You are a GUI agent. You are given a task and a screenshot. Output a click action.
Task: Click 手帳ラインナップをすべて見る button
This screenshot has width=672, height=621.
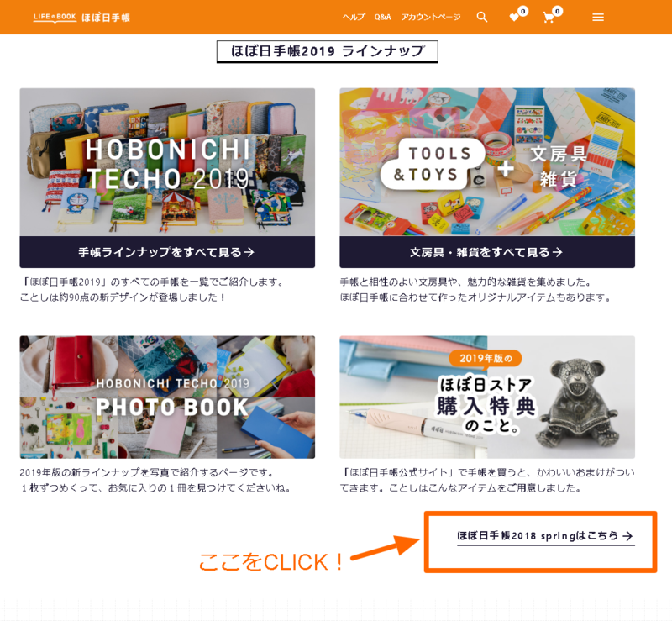point(167,252)
